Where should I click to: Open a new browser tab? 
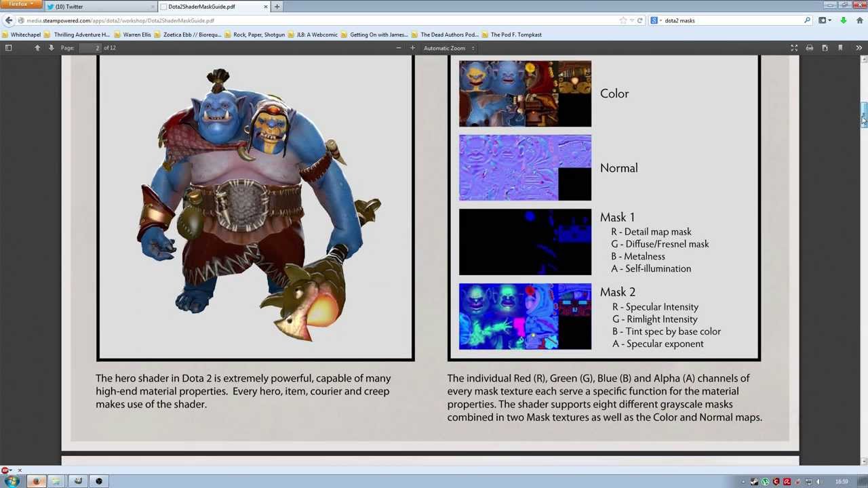point(277,7)
